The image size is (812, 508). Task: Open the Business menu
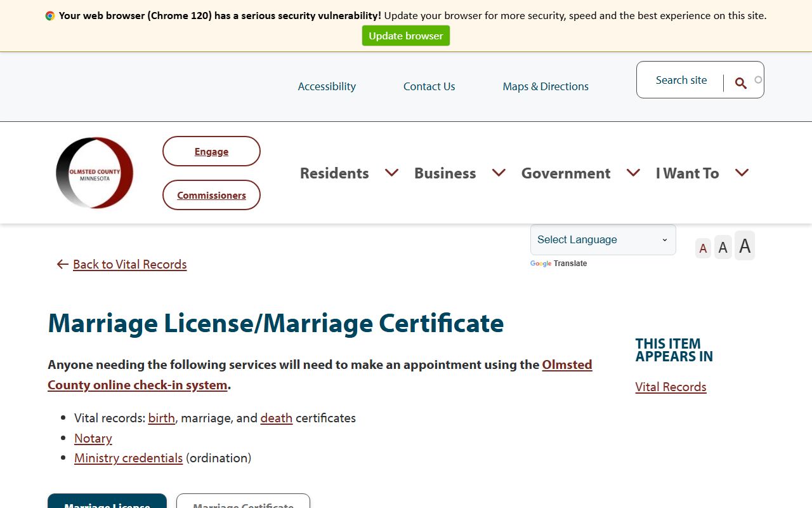tap(445, 173)
